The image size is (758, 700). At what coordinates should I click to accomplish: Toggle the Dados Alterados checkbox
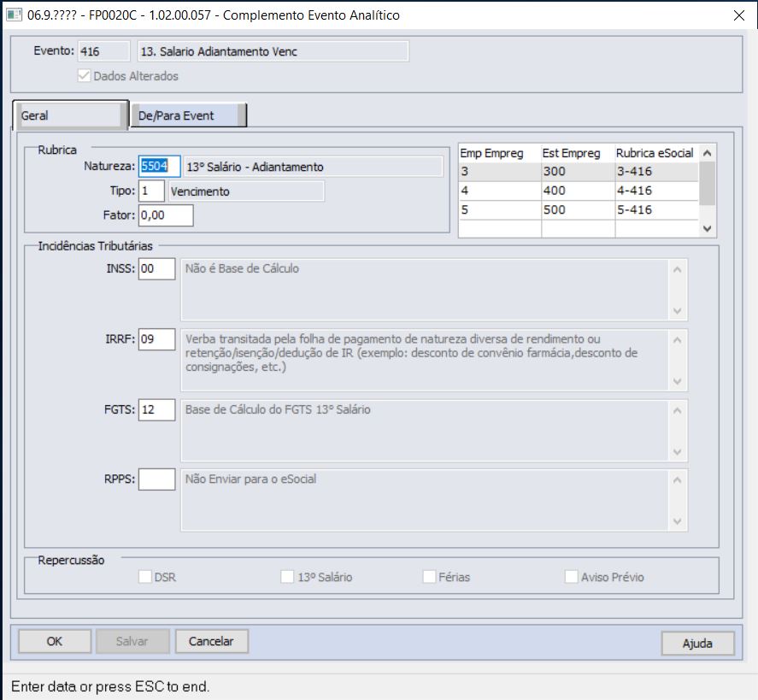pyautogui.click(x=84, y=76)
